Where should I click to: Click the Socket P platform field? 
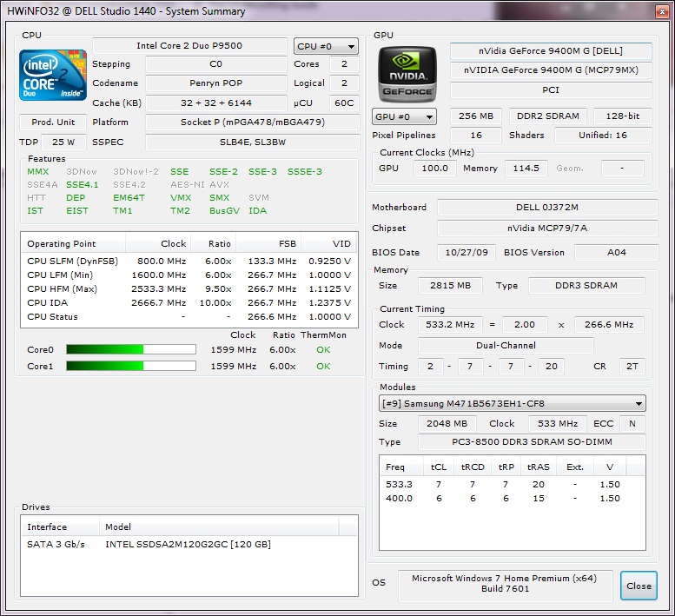point(253,122)
